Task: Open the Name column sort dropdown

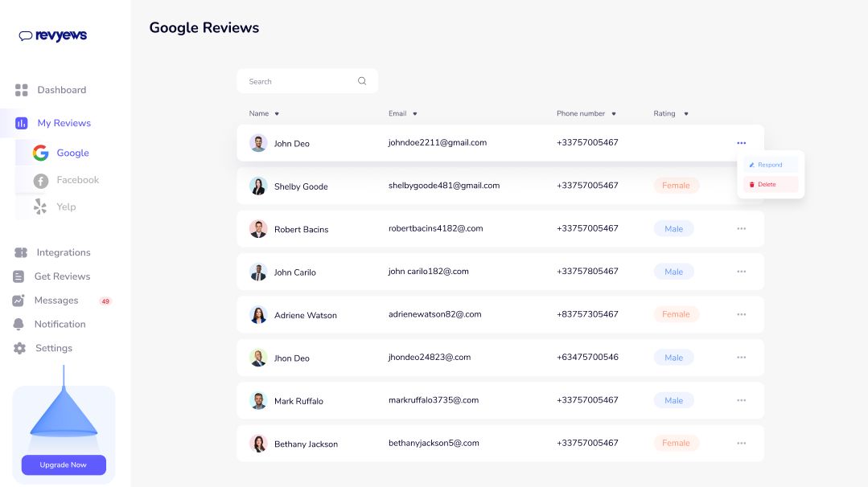Action: [277, 113]
